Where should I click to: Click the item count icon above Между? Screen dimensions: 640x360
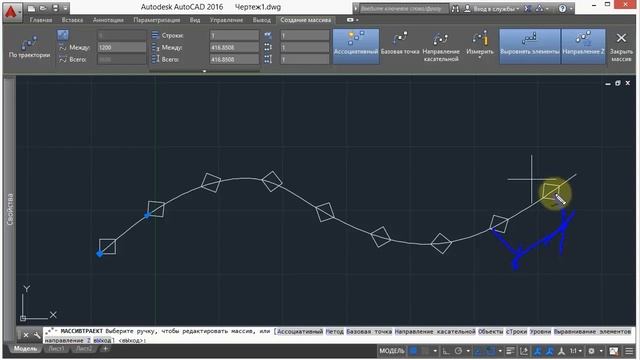point(62,35)
